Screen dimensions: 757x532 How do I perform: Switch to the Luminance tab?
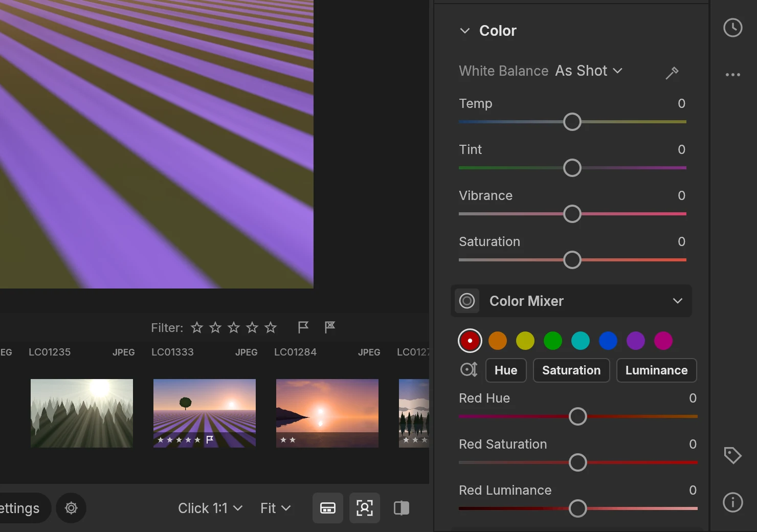(x=657, y=370)
